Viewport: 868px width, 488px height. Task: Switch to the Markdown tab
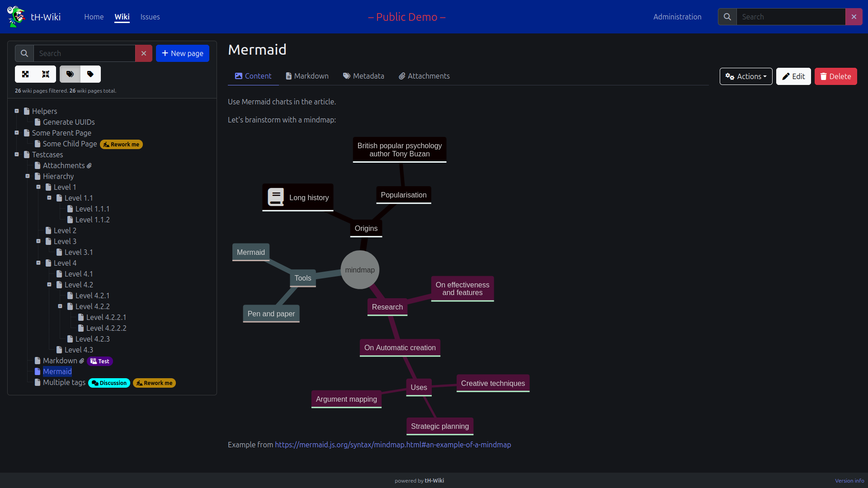tap(307, 76)
